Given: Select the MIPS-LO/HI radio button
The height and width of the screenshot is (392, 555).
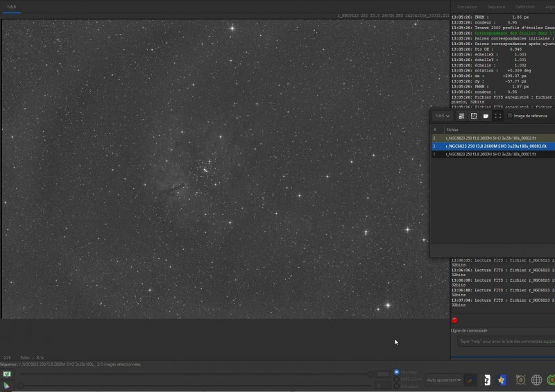Looking at the screenshot, I should 396,379.
